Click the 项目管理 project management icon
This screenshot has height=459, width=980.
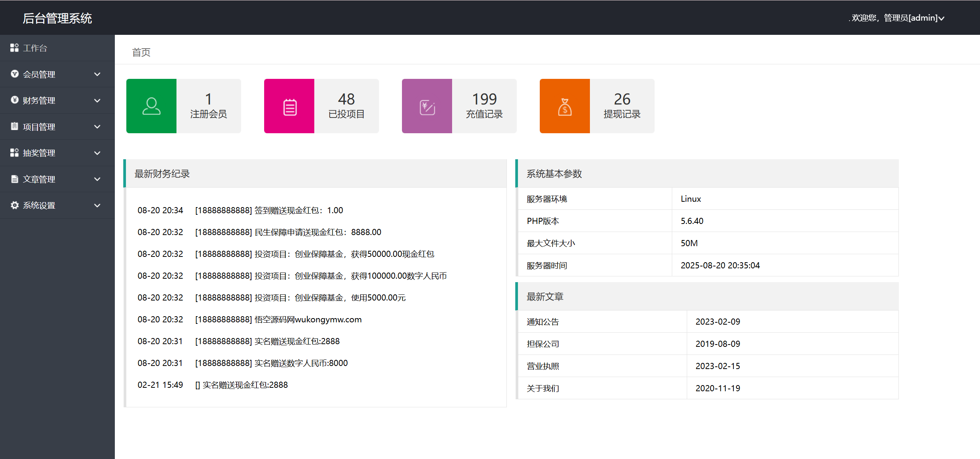(15, 126)
